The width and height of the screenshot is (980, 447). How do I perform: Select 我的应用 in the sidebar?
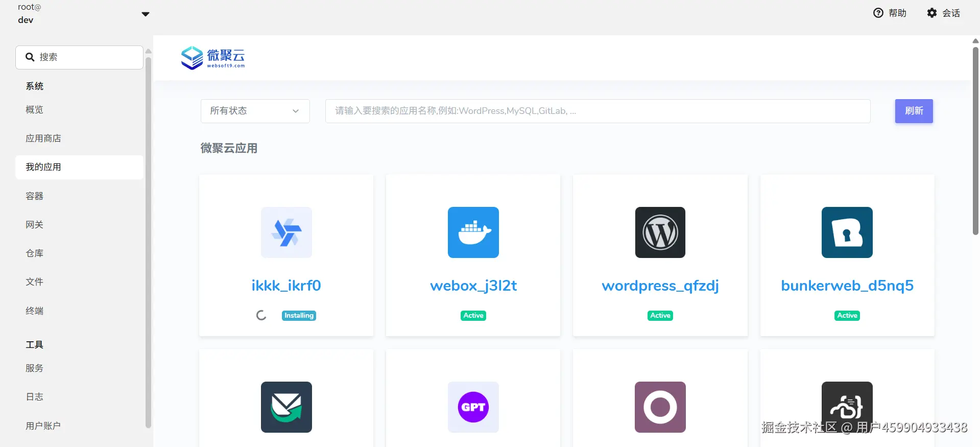click(79, 167)
